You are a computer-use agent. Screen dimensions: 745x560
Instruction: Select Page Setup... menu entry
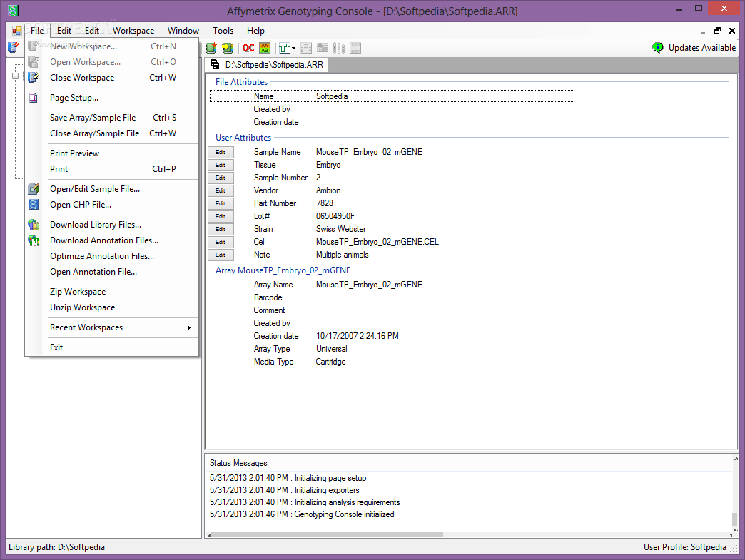point(112,98)
